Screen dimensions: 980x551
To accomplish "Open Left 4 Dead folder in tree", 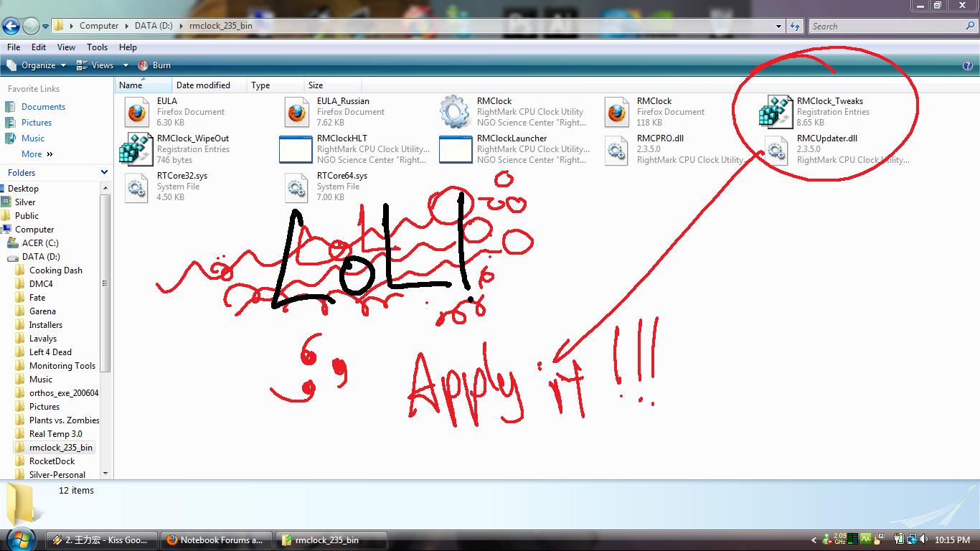I will click(50, 352).
